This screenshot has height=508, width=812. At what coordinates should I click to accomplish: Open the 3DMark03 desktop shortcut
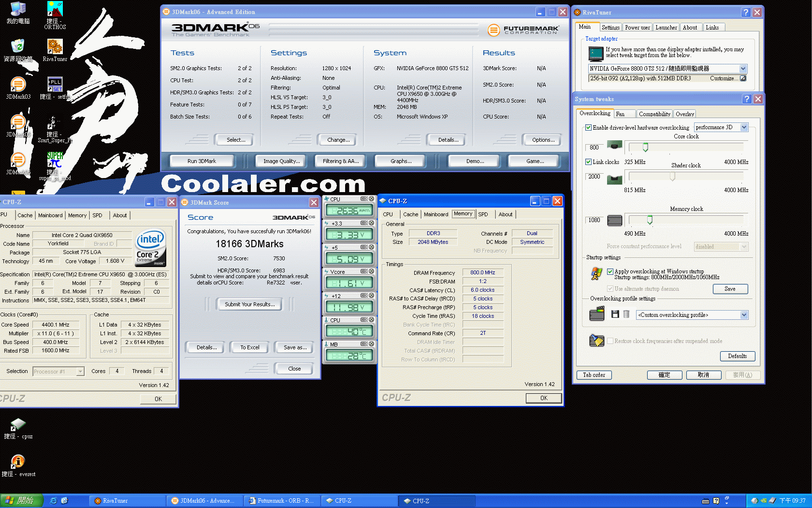[x=18, y=88]
